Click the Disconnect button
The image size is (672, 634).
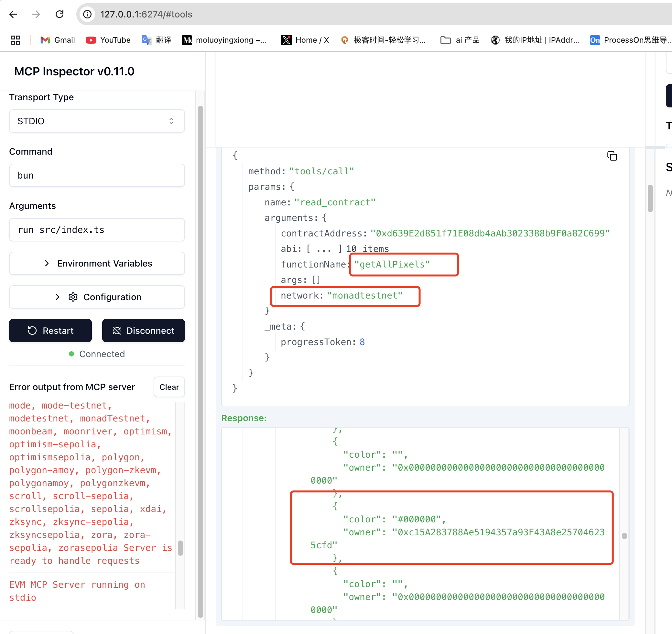pos(143,330)
